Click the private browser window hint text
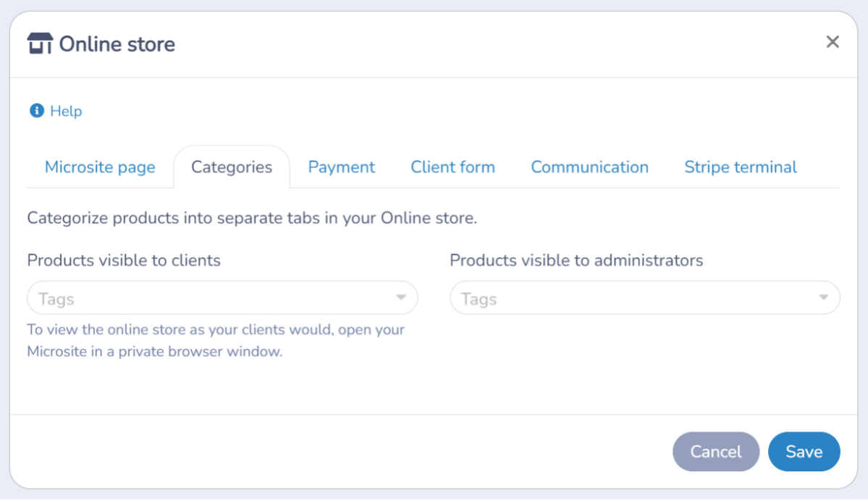868x501 pixels. coord(216,340)
